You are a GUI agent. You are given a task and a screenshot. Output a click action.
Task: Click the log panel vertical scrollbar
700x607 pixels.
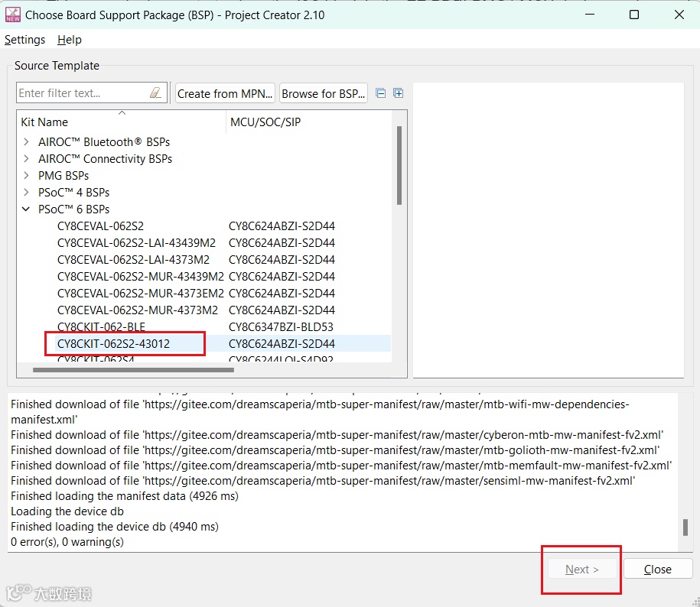[685, 527]
